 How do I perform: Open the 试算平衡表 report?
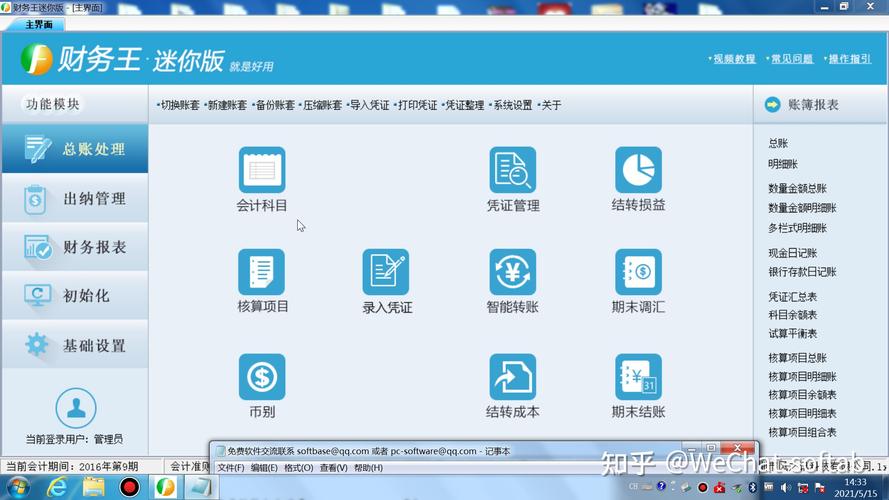point(793,333)
